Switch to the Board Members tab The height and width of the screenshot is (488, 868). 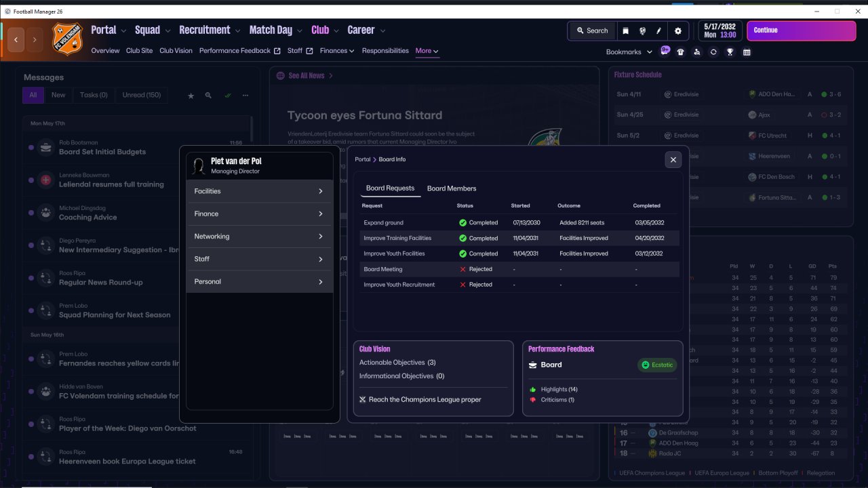tap(452, 188)
